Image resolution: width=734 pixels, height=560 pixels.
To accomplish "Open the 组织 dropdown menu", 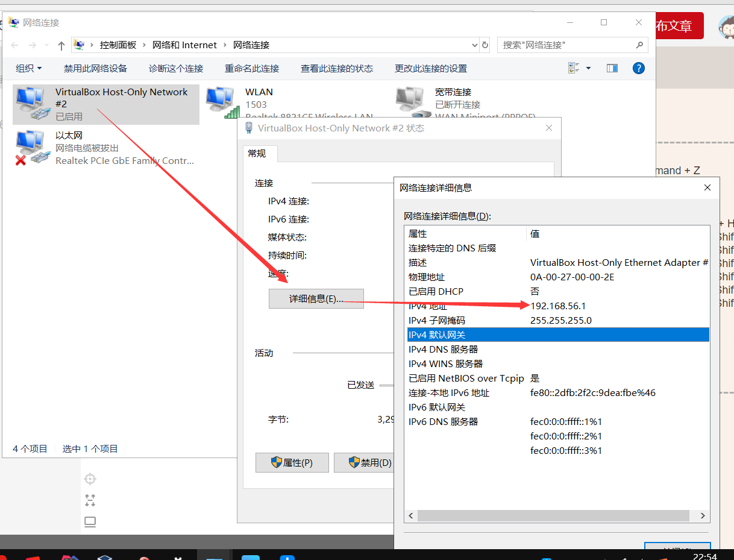I will [28, 68].
